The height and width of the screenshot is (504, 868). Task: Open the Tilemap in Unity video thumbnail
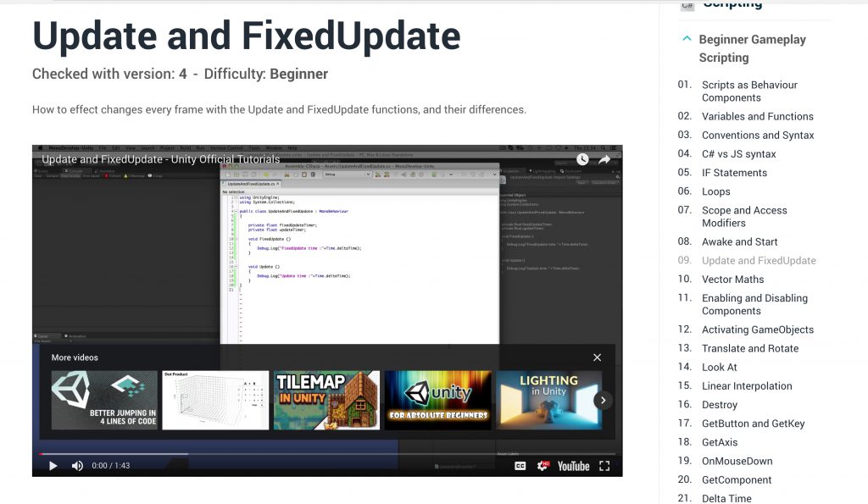[x=326, y=400]
